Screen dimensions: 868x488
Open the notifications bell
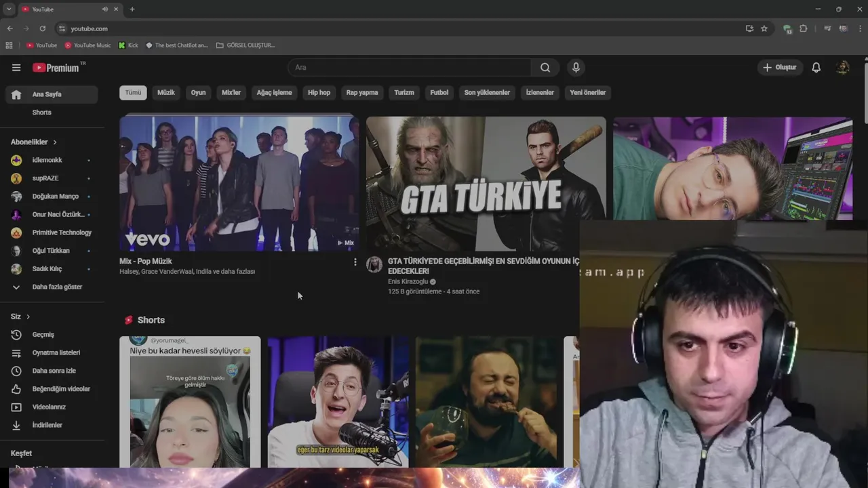pos(816,67)
